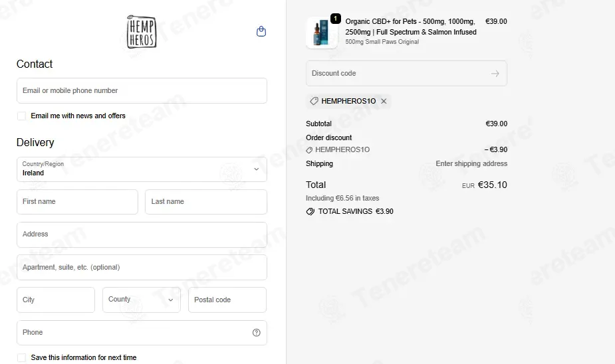Image resolution: width=615 pixels, height=364 pixels.
Task: Click into the Postal code field
Action: click(227, 300)
